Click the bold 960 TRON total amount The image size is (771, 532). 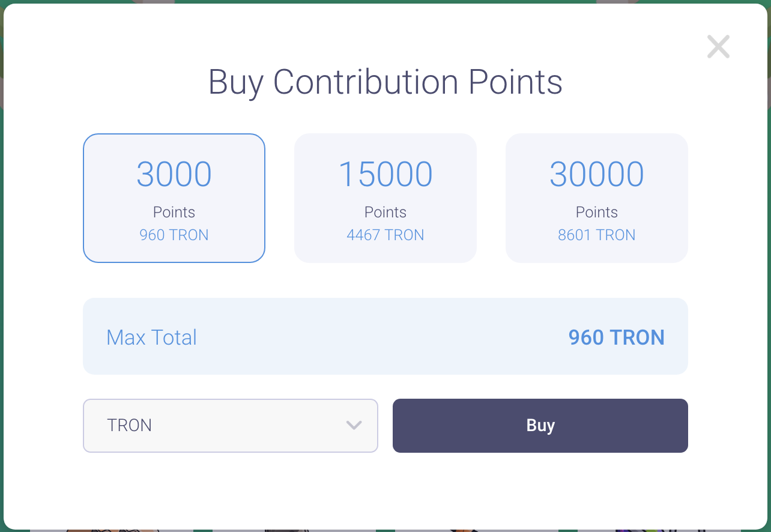click(616, 337)
